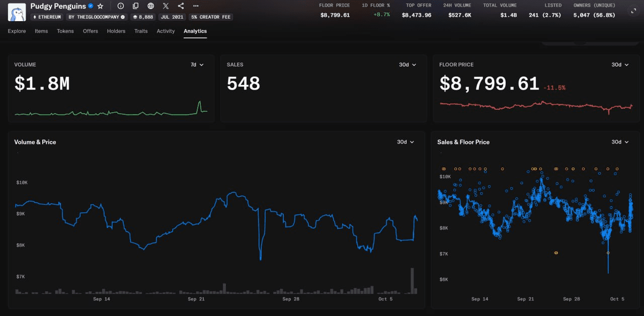
Task: Click the Sales & Floor Price chart heading
Action: click(463, 142)
